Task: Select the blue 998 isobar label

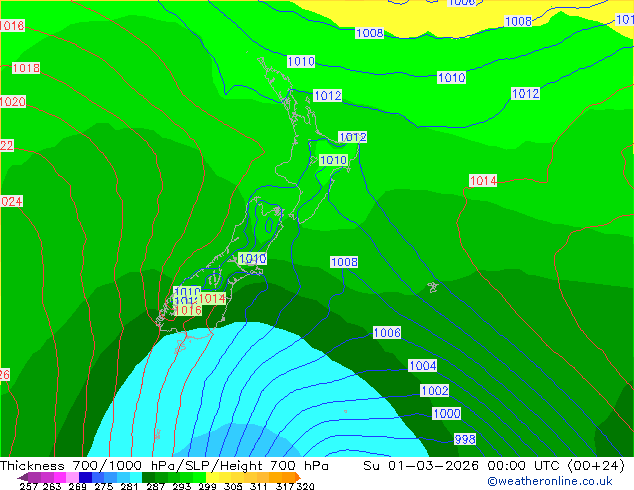Action: click(465, 439)
